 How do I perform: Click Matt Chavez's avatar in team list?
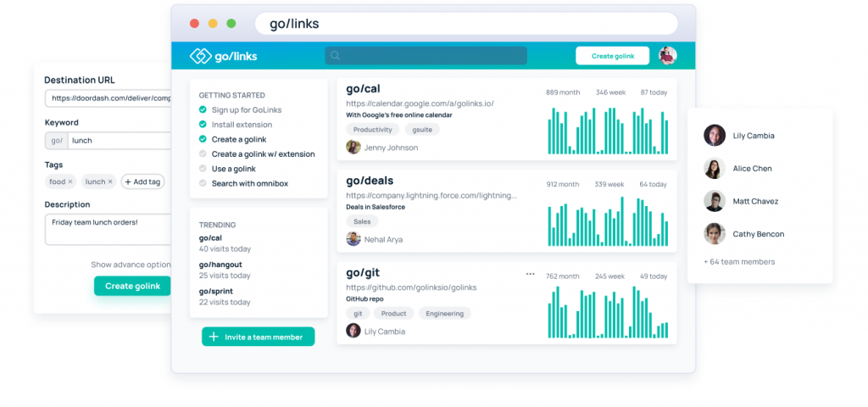715,201
